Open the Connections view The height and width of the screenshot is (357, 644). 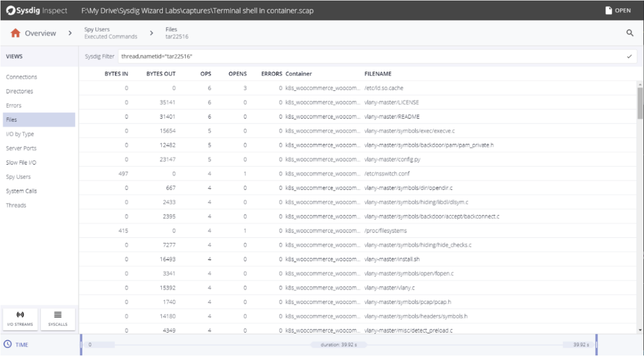point(21,77)
